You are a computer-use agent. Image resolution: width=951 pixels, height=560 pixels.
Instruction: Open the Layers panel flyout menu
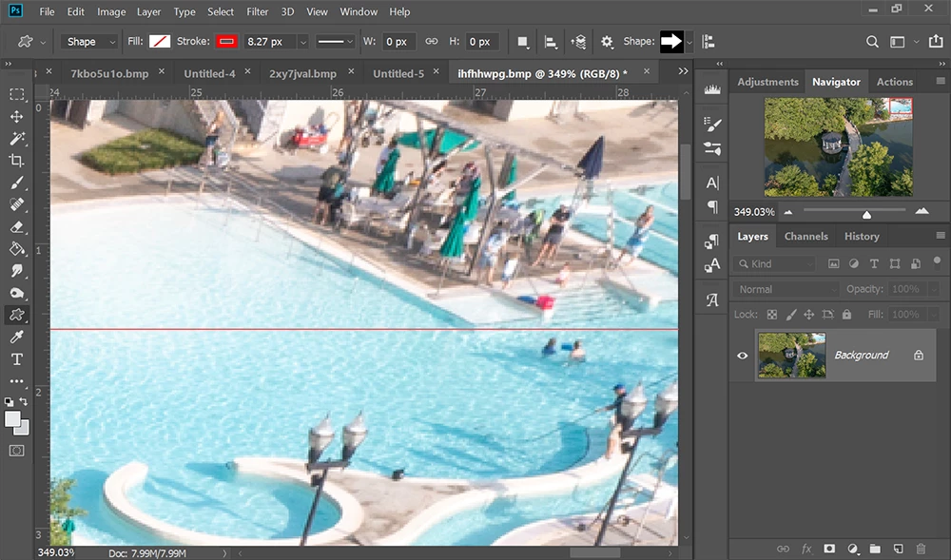tap(941, 236)
